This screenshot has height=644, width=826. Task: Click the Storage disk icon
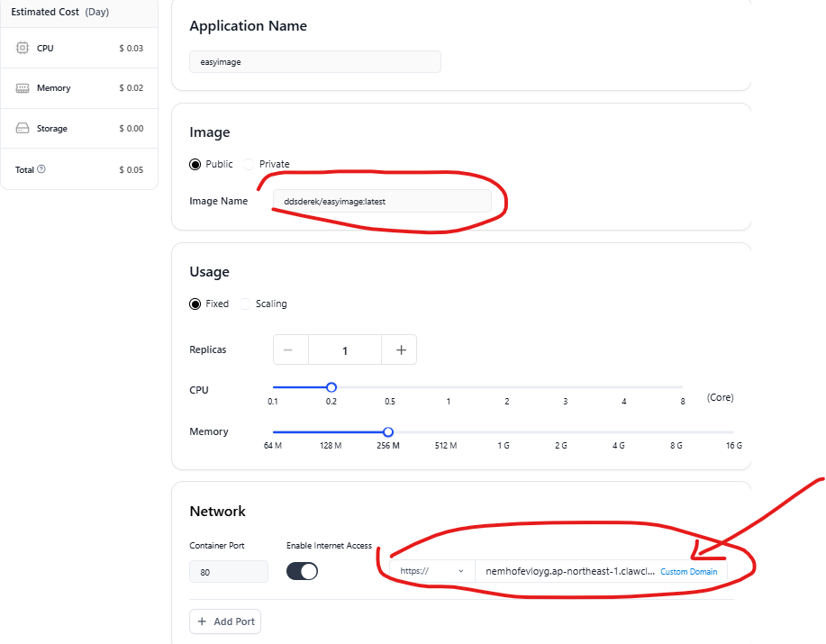pos(23,129)
